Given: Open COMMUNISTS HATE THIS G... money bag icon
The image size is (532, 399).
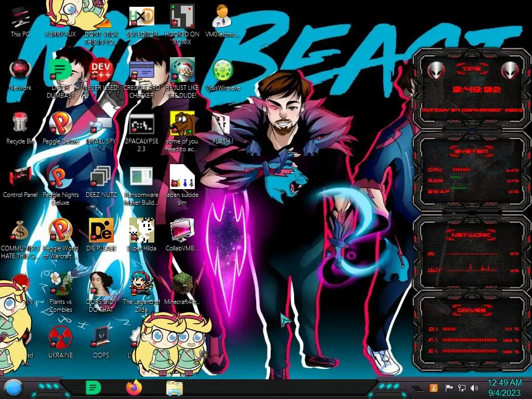Looking at the screenshot, I should click(x=20, y=240).
